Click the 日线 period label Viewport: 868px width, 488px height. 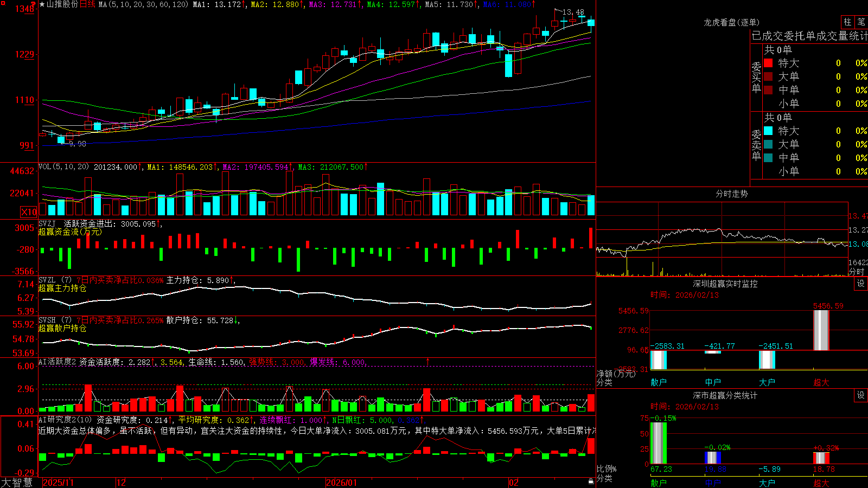[x=87, y=4]
